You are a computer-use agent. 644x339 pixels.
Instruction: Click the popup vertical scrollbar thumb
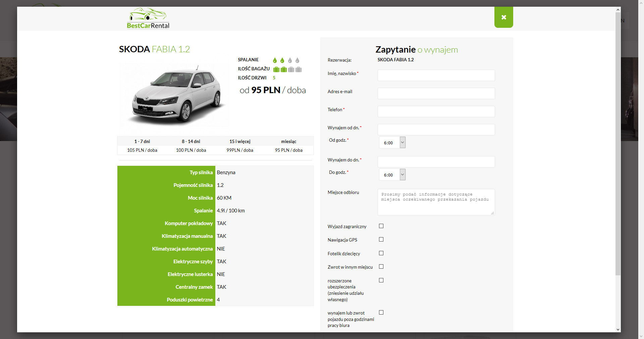[618, 144]
